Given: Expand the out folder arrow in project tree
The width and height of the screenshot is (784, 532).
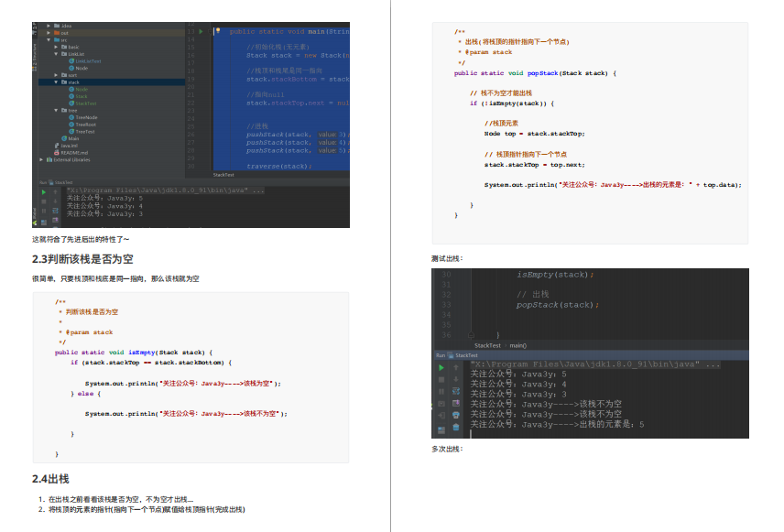Looking at the screenshot, I should point(49,33).
